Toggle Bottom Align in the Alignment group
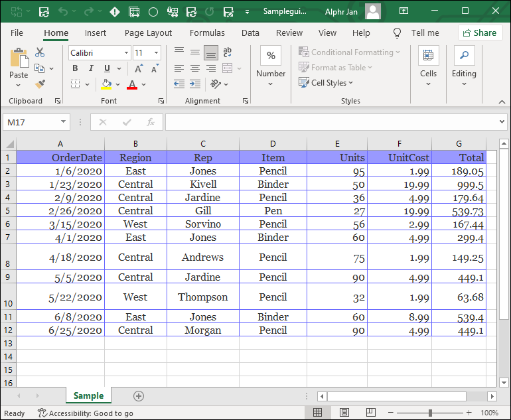Viewport: 511px width, 420px height. [x=211, y=52]
